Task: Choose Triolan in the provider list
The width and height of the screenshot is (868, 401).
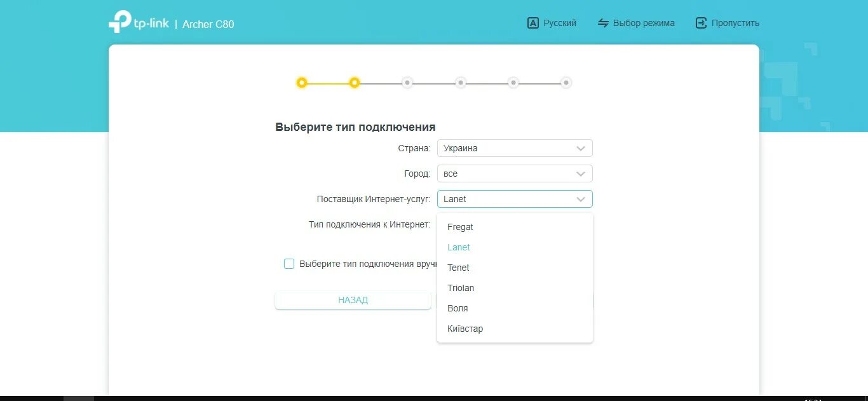Action: coord(515,288)
